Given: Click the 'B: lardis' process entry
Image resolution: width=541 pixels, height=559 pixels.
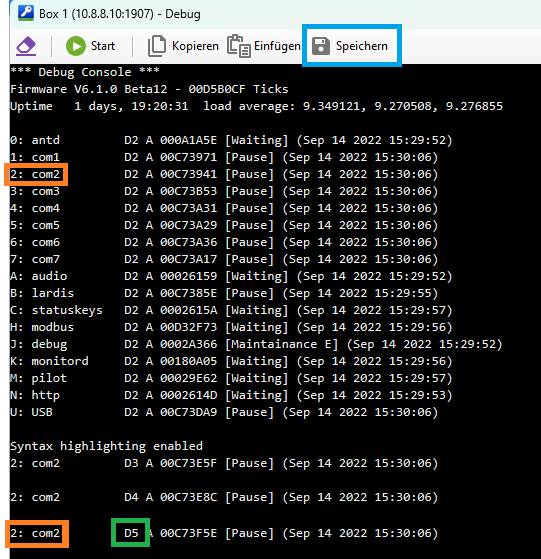Looking at the screenshot, I should [224, 293].
